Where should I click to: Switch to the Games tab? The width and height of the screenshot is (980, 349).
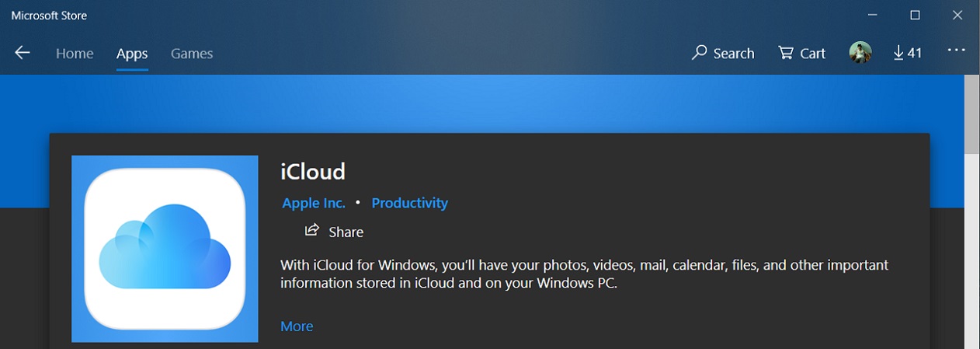click(192, 54)
